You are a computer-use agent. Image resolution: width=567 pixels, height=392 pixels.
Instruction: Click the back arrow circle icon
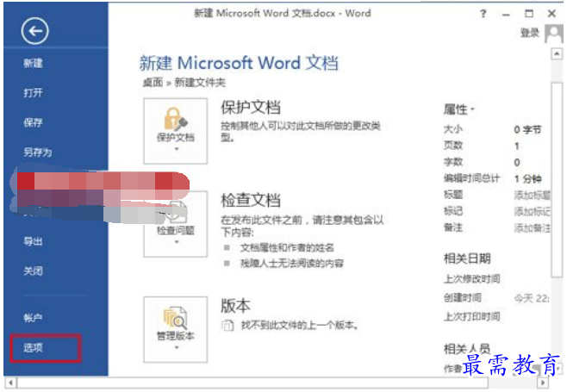34,32
